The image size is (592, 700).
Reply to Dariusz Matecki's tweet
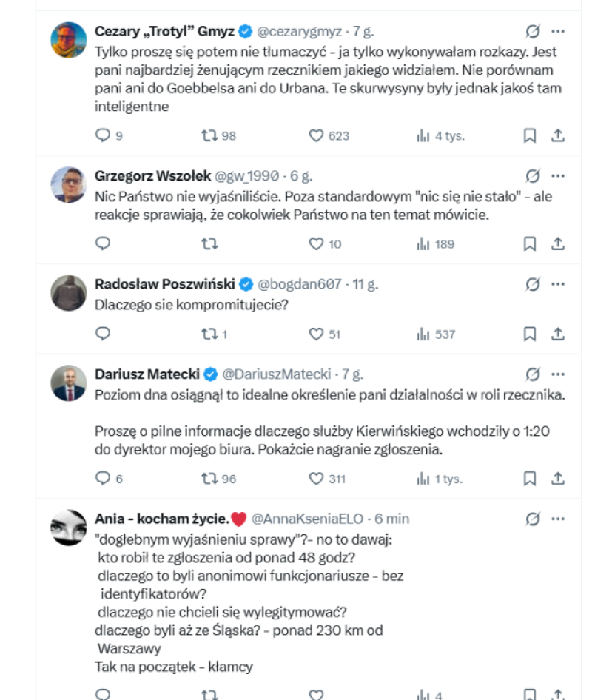103,478
